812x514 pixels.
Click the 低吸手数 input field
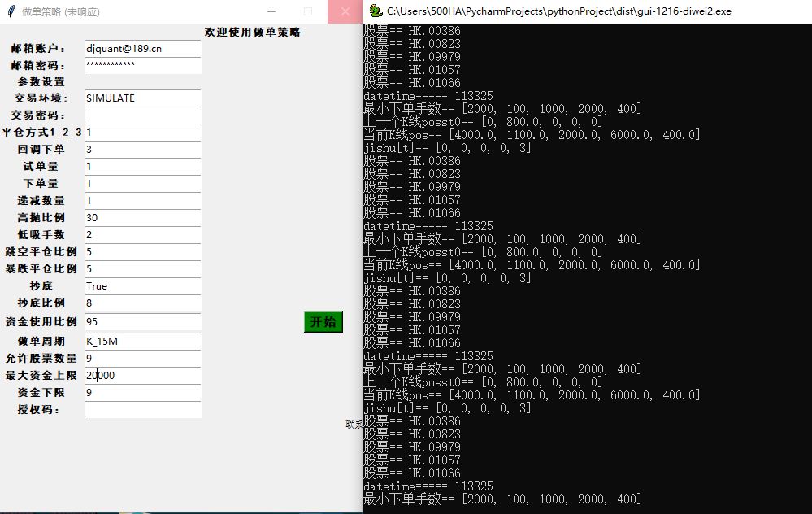coord(142,235)
